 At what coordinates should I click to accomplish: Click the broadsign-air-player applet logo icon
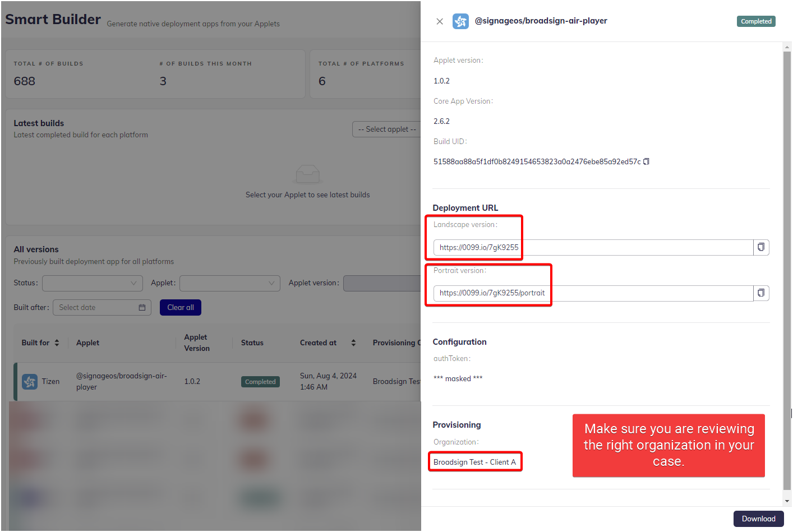pyautogui.click(x=460, y=21)
